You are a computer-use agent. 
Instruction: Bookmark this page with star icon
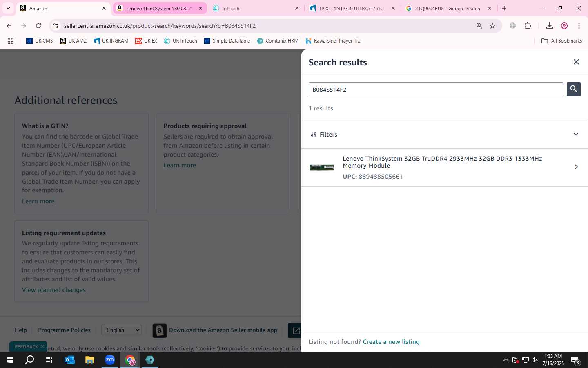click(492, 26)
